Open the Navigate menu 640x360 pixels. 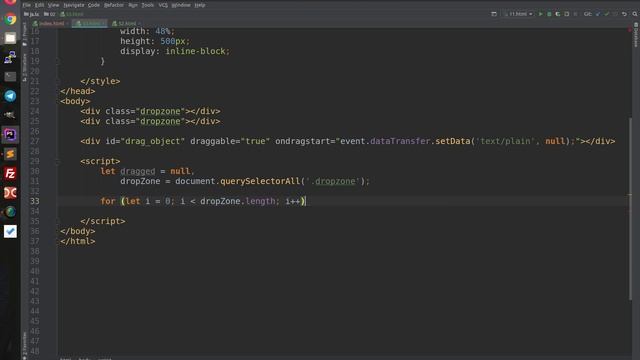click(73, 5)
